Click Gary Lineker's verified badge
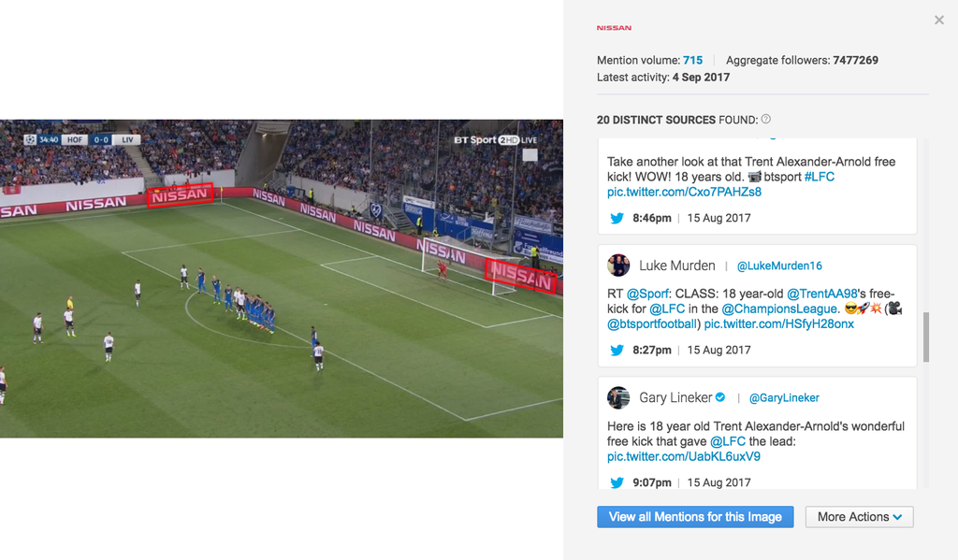 [x=720, y=397]
